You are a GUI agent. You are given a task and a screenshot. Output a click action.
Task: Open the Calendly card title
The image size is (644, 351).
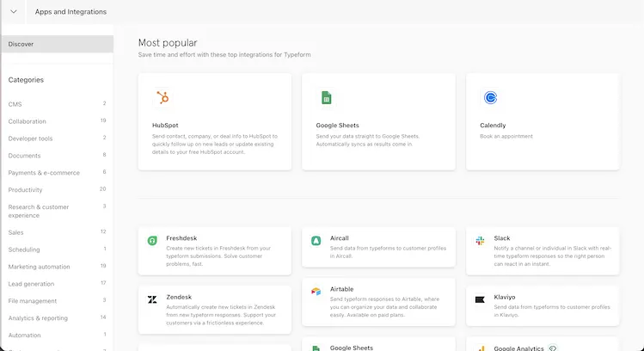(493, 126)
